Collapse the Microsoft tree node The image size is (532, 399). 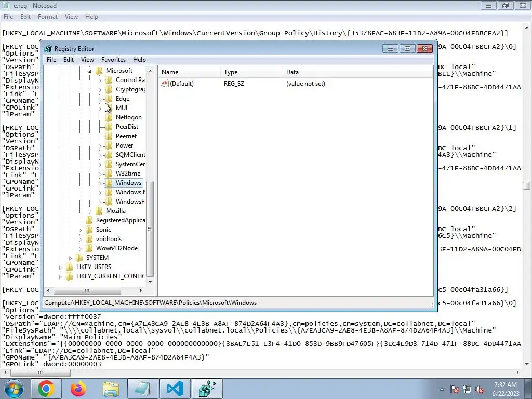pyautogui.click(x=90, y=71)
